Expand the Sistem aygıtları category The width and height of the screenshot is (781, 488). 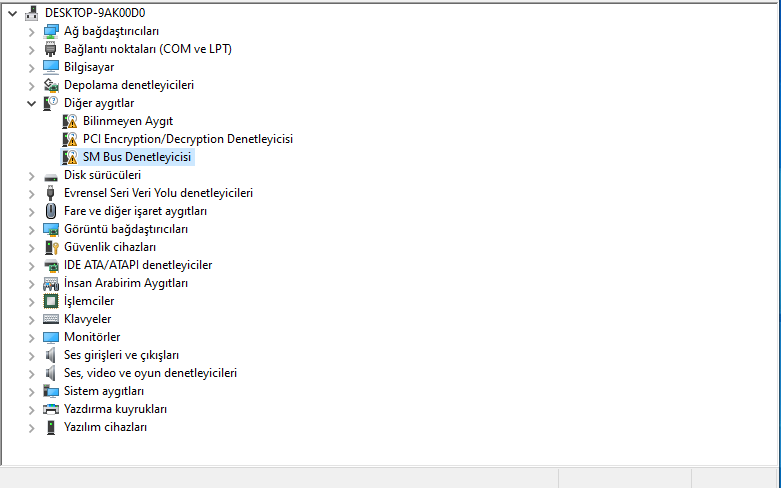tap(31, 392)
